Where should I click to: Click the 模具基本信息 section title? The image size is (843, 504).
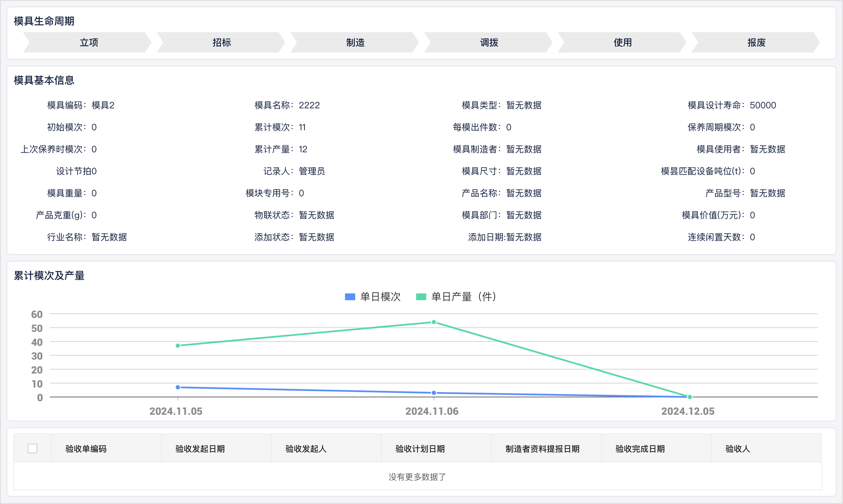[44, 80]
